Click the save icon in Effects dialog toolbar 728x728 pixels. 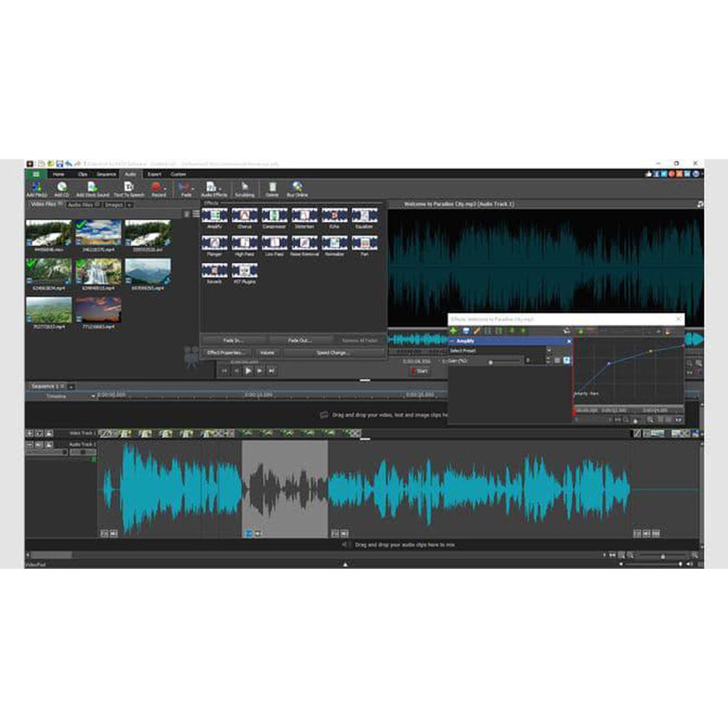(x=466, y=331)
